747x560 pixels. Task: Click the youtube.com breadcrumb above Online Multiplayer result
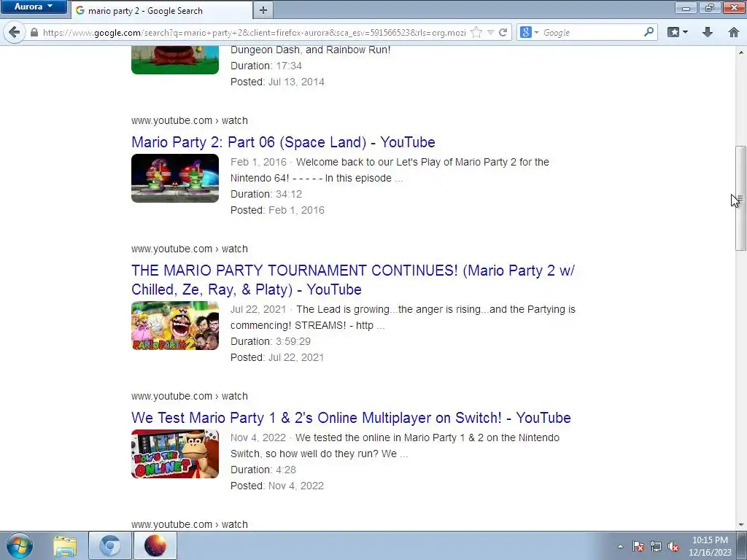pyautogui.click(x=190, y=396)
